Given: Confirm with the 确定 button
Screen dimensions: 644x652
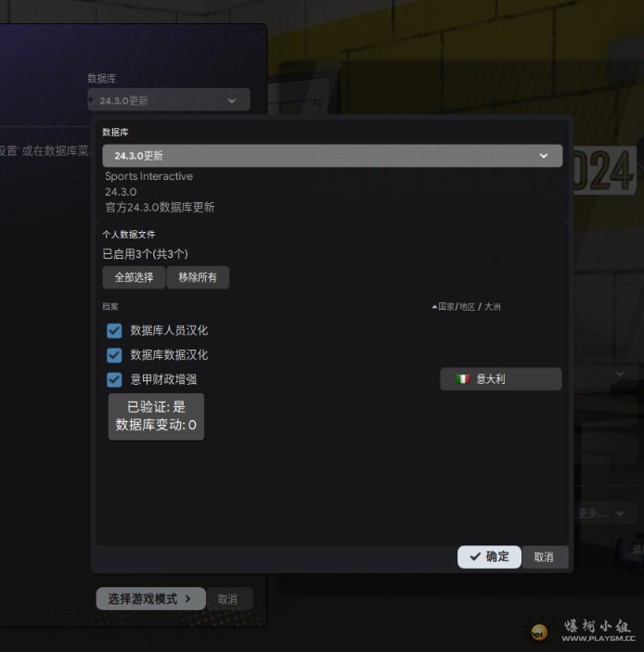Looking at the screenshot, I should [x=489, y=556].
